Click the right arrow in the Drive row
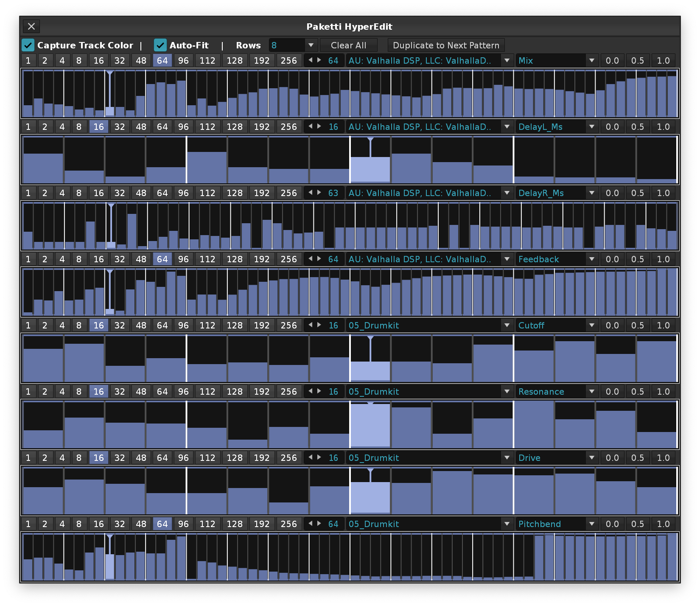 319,457
